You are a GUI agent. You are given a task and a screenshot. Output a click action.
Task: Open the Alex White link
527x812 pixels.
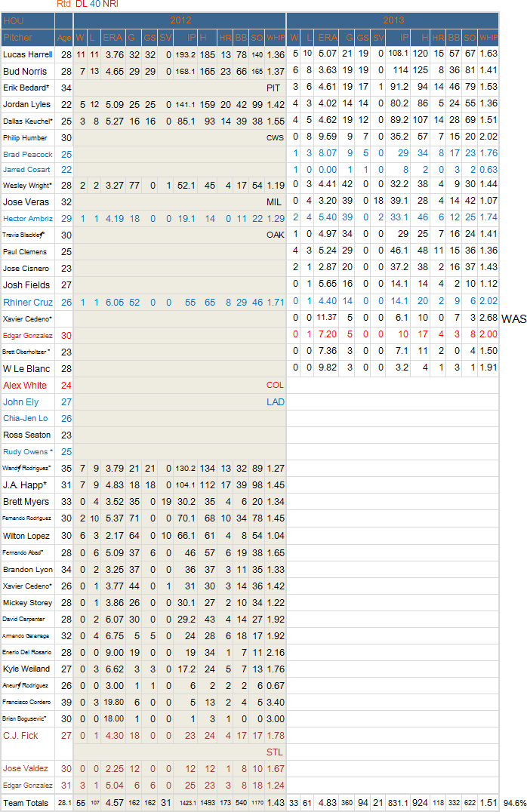25,386
